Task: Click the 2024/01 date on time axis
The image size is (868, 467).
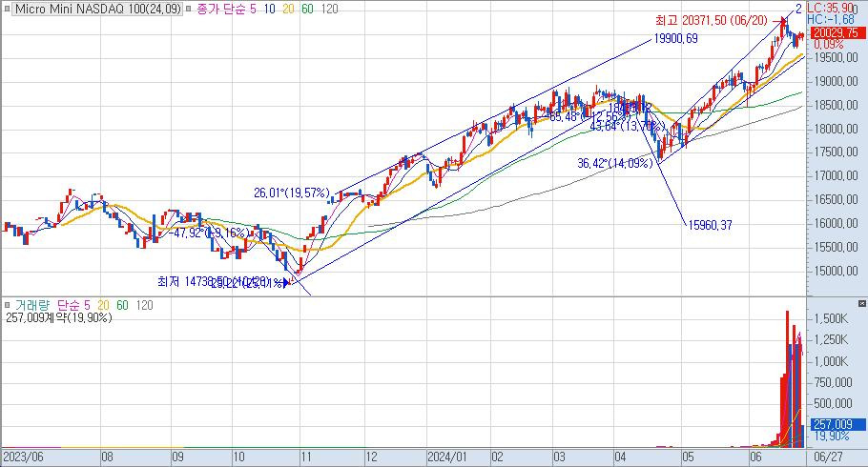Action: pos(448,457)
